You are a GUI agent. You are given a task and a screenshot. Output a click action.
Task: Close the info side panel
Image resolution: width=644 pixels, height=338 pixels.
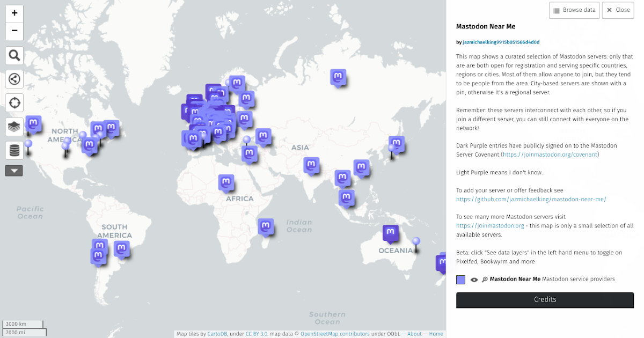618,10
